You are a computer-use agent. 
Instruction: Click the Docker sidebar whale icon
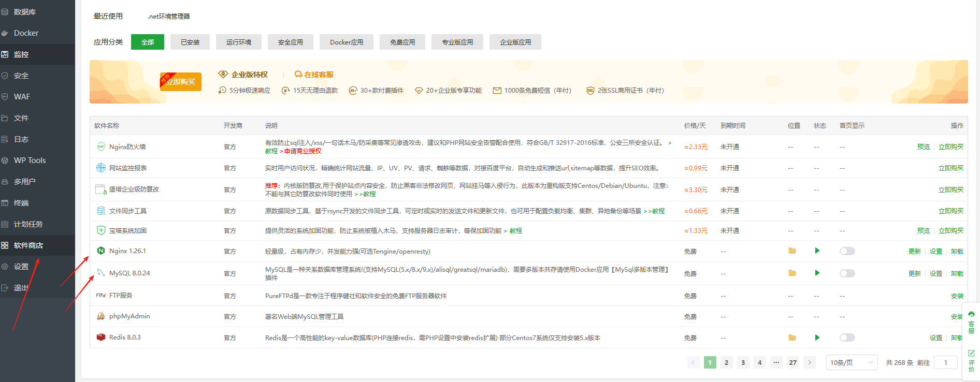pyautogui.click(x=5, y=33)
